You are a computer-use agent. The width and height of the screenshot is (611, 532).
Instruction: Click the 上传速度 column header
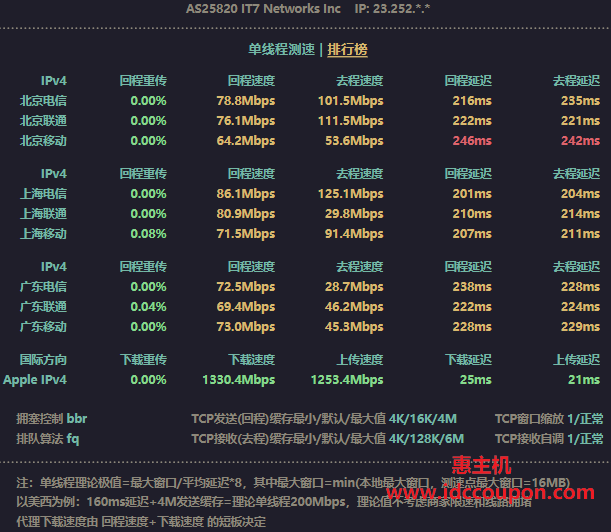tap(360, 360)
